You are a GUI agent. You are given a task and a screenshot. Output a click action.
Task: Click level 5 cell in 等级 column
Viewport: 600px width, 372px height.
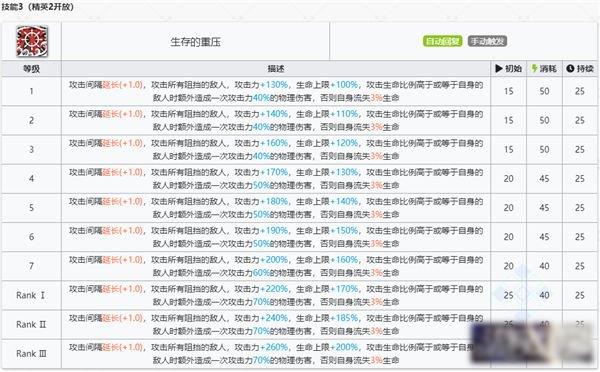(x=31, y=207)
